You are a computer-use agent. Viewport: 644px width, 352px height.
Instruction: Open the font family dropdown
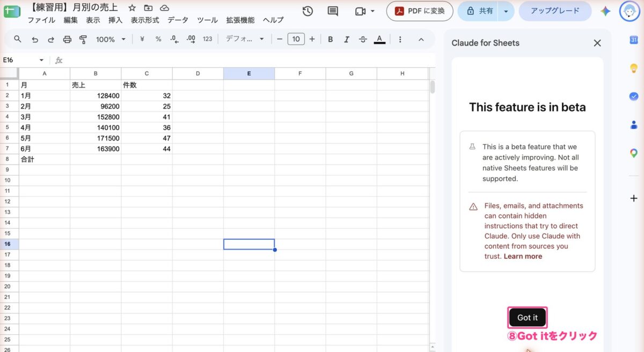pyautogui.click(x=245, y=39)
